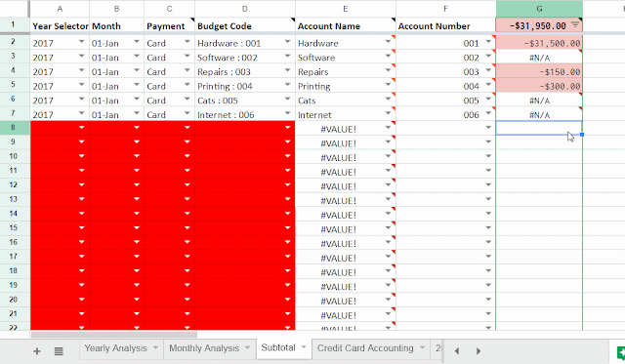Click the Account Number header cell
The height and width of the screenshot is (364, 625).
pyautogui.click(x=445, y=26)
